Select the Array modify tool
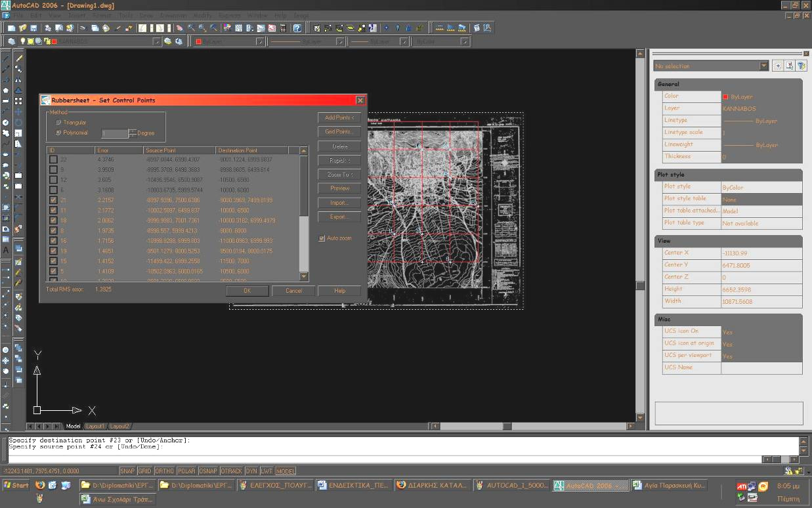 point(18,101)
